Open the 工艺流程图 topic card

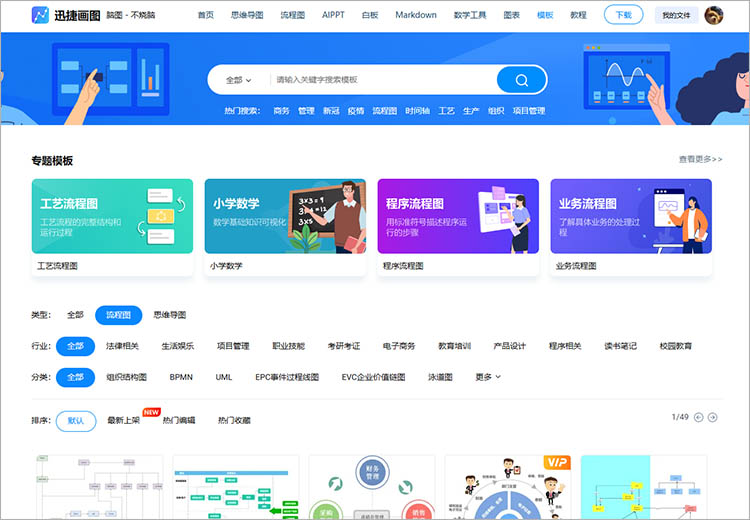pos(112,227)
